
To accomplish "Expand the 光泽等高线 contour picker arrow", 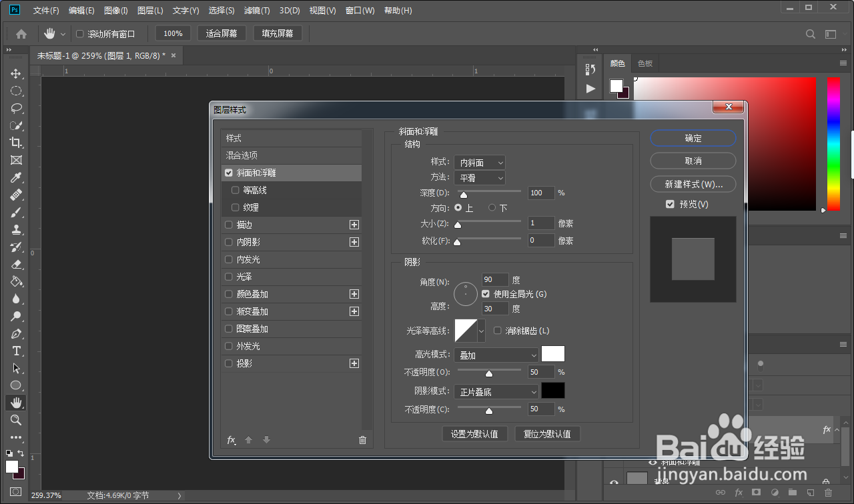I will click(481, 331).
